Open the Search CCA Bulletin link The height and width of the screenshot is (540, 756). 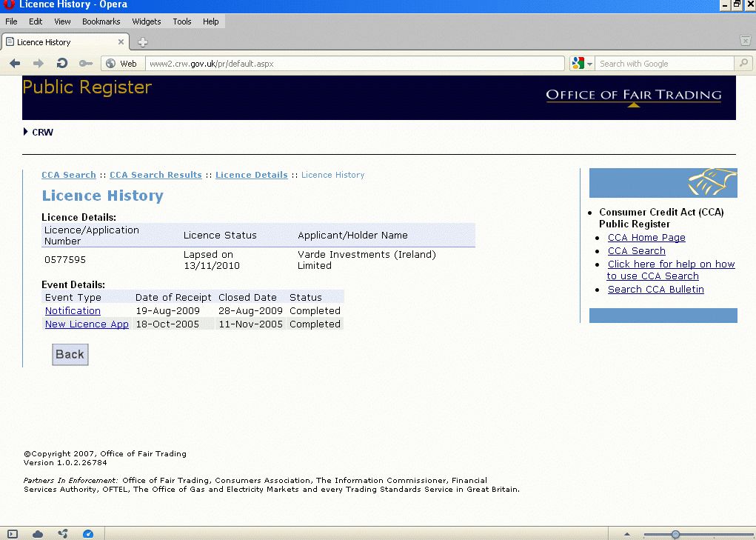coord(656,290)
